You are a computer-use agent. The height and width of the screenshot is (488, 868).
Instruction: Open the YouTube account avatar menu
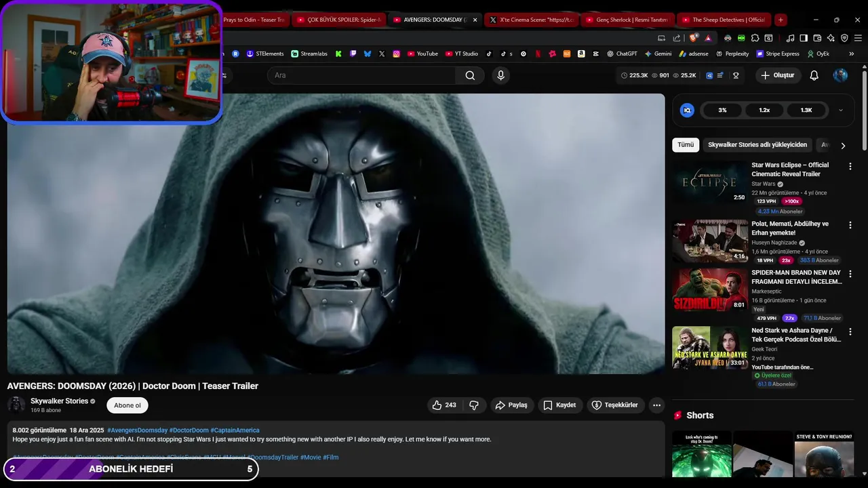840,75
